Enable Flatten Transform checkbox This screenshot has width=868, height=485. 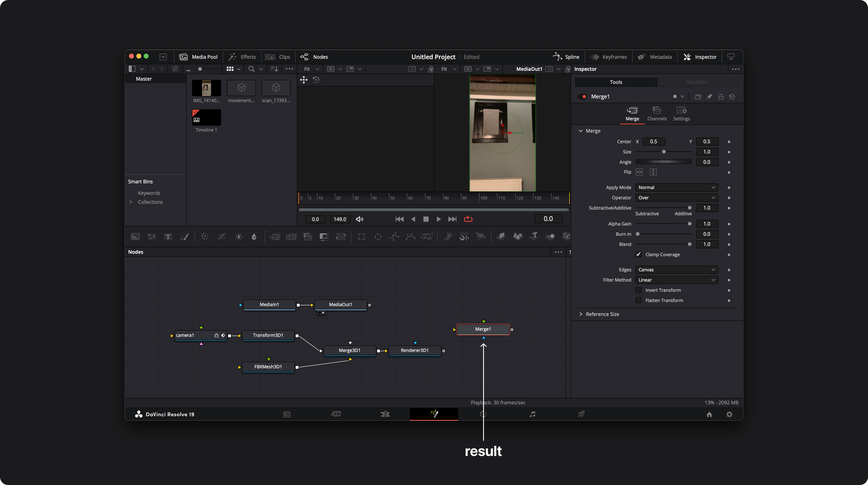[x=638, y=300]
